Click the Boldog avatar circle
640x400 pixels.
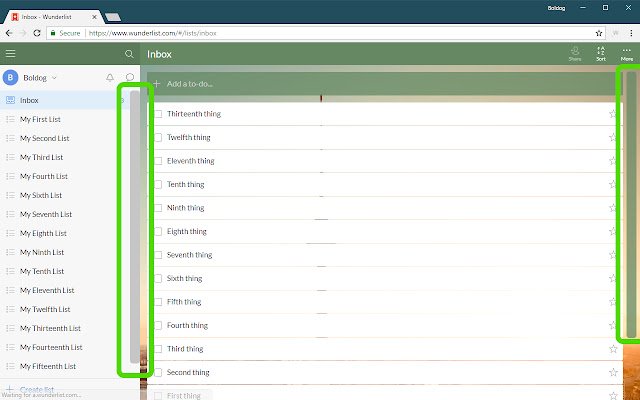click(11, 78)
